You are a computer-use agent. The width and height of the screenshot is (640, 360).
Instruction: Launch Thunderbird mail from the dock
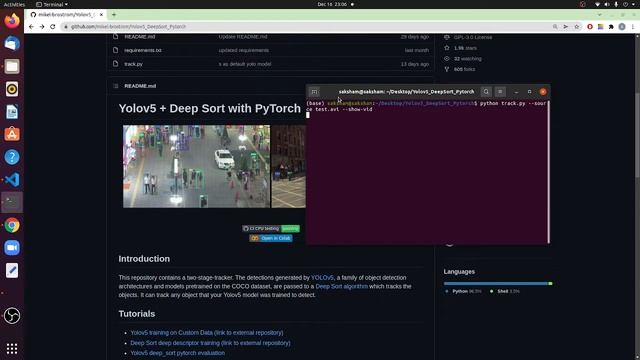12,43
